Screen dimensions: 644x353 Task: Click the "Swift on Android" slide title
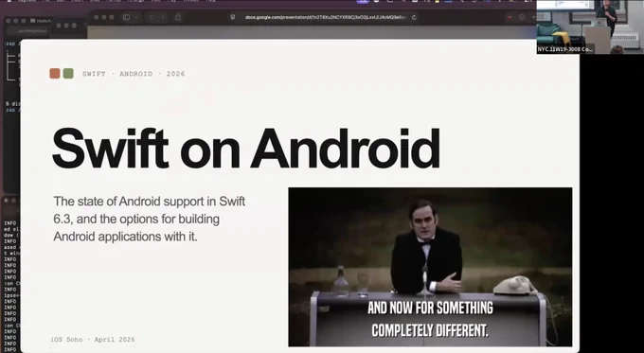coord(246,149)
